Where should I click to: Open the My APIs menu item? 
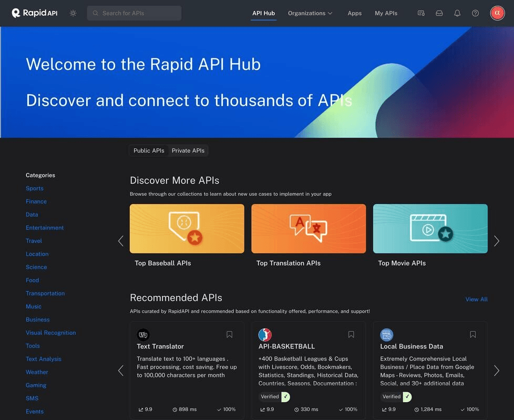pos(386,13)
